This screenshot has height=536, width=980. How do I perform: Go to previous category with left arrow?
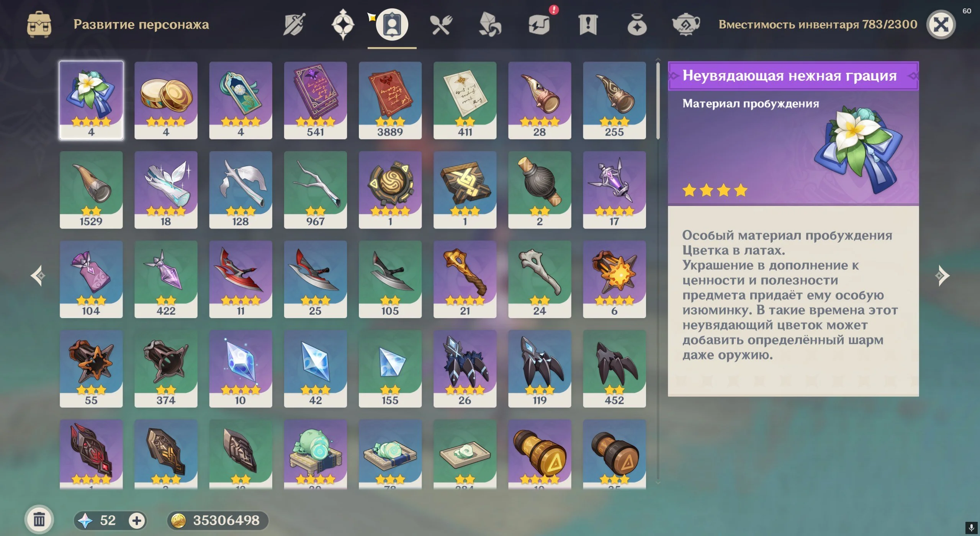pos(38,275)
